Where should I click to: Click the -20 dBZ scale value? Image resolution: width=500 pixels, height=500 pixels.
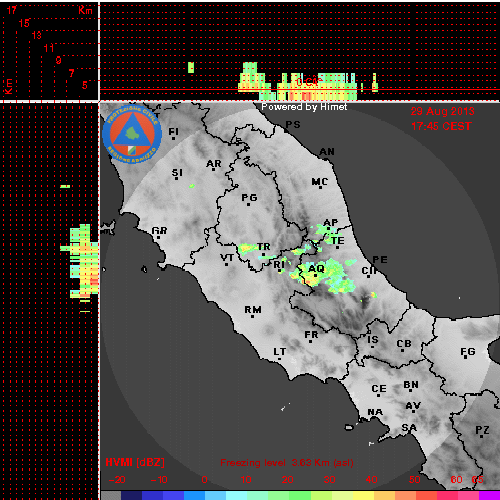pyautogui.click(x=117, y=480)
